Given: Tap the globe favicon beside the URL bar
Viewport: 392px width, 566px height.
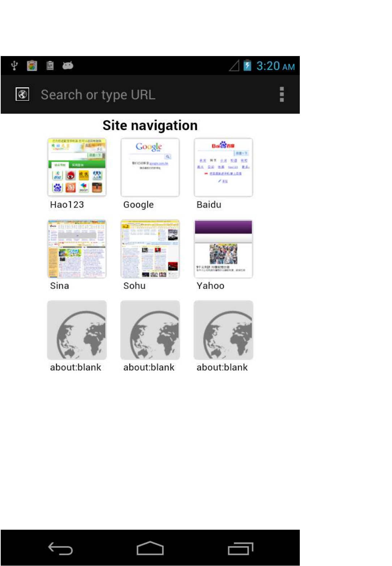Looking at the screenshot, I should (x=22, y=95).
